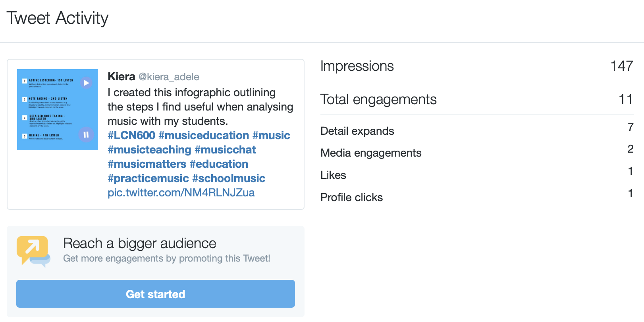Click the #musicchat hashtag
The width and height of the screenshot is (644, 322).
225,150
